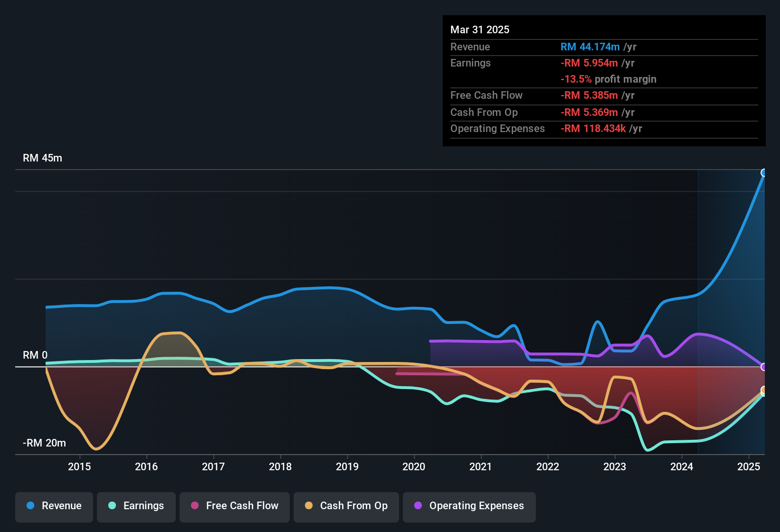Click the 2025 x-axis label
This screenshot has width=780, height=532.
749,466
